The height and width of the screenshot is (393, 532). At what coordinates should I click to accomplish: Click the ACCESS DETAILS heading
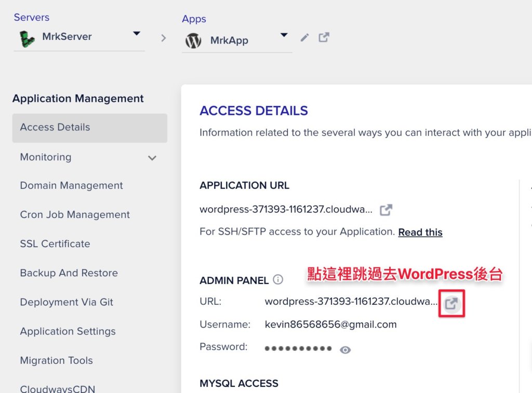(x=254, y=111)
